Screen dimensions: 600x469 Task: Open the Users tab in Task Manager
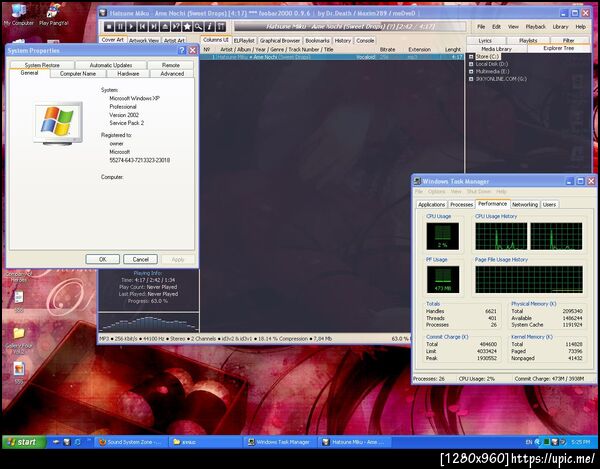pos(549,205)
